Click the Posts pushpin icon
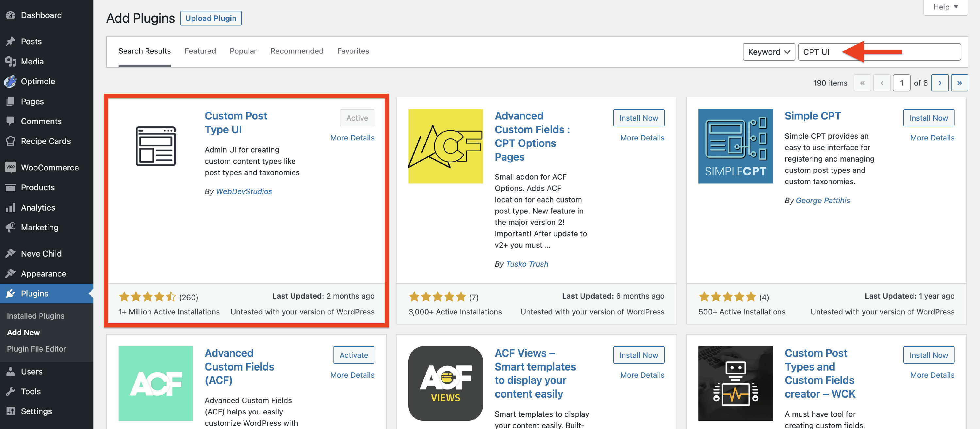Image resolution: width=980 pixels, height=429 pixels. [x=11, y=41]
